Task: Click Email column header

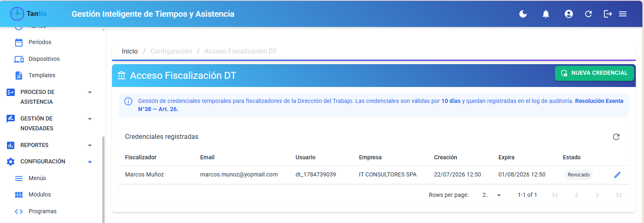Action: 207,157
